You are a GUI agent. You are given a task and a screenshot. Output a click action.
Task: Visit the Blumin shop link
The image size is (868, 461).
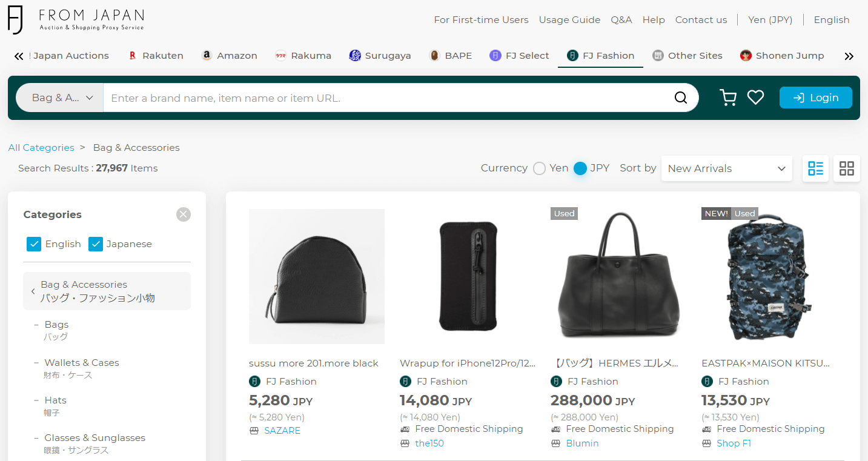point(582,443)
